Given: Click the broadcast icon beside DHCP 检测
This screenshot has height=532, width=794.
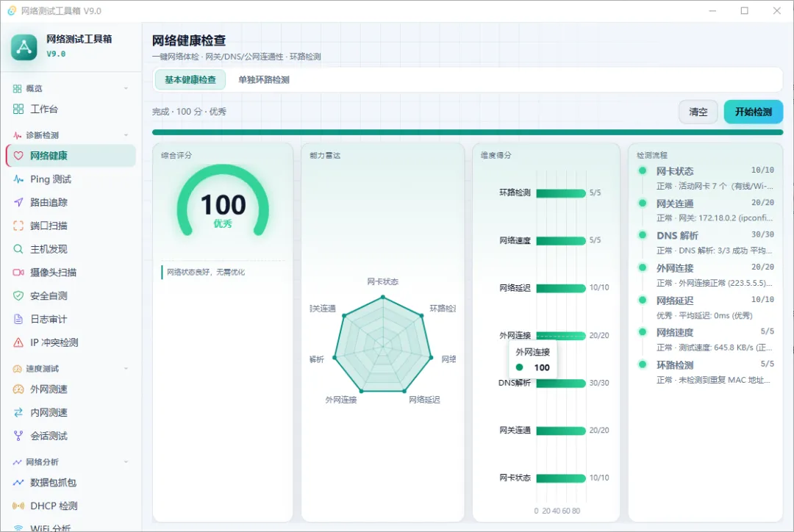Looking at the screenshot, I should pyautogui.click(x=18, y=506).
